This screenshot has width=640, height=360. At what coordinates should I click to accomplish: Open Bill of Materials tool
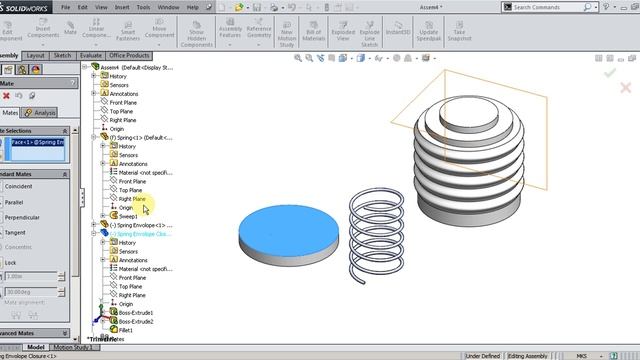click(313, 31)
